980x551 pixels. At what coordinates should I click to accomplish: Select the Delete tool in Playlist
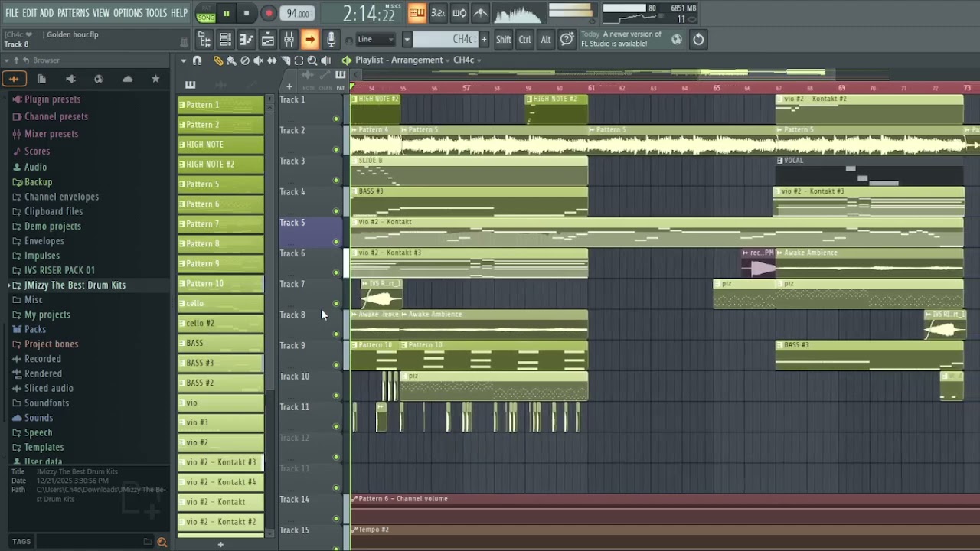pos(245,60)
